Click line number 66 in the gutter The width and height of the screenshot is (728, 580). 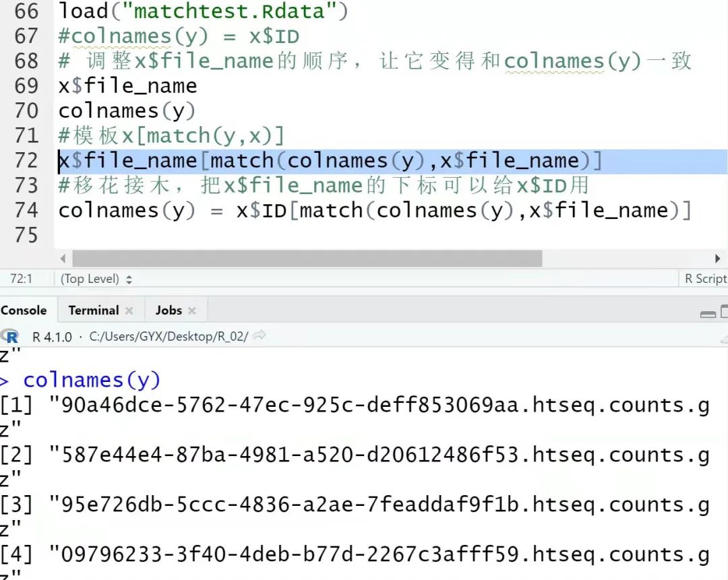pyautogui.click(x=26, y=11)
